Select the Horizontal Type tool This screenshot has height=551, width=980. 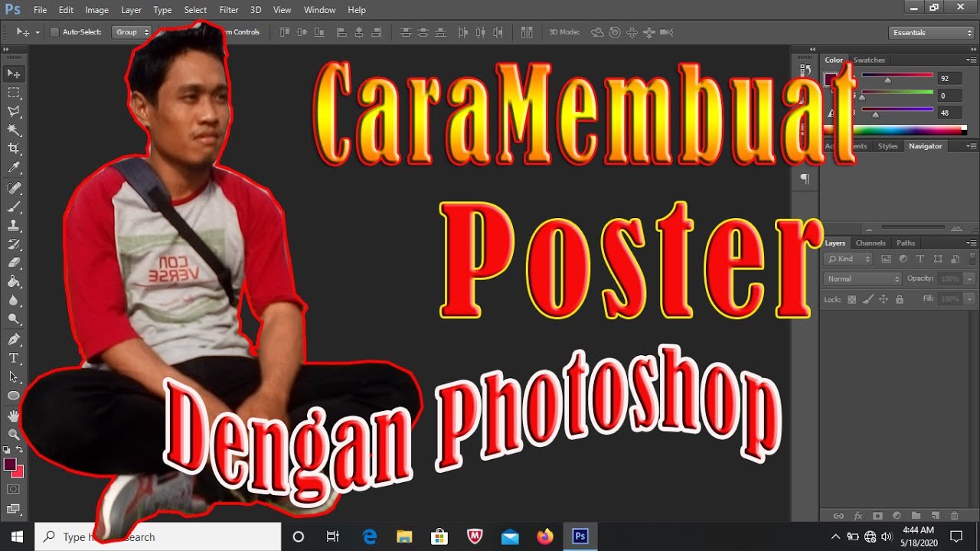14,358
